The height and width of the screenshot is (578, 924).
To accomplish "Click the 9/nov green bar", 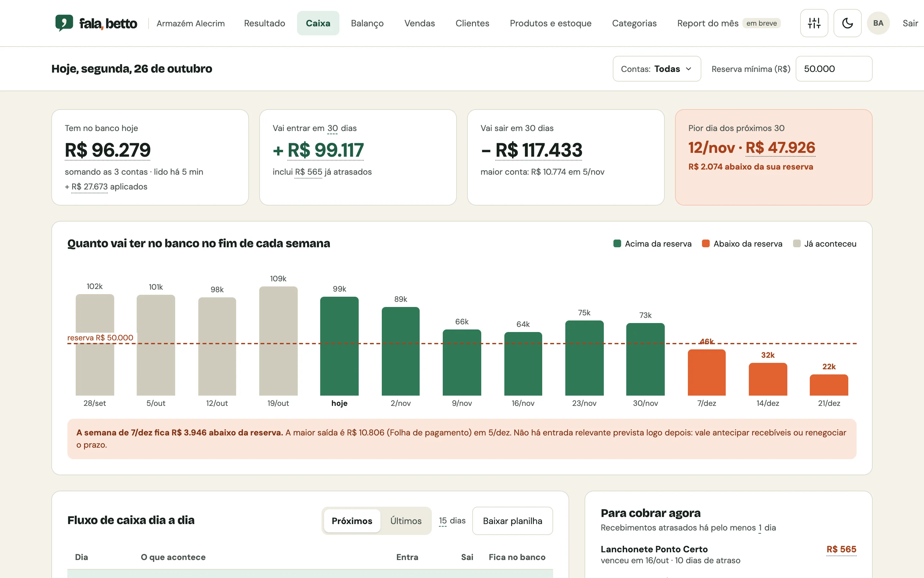I will tap(462, 363).
